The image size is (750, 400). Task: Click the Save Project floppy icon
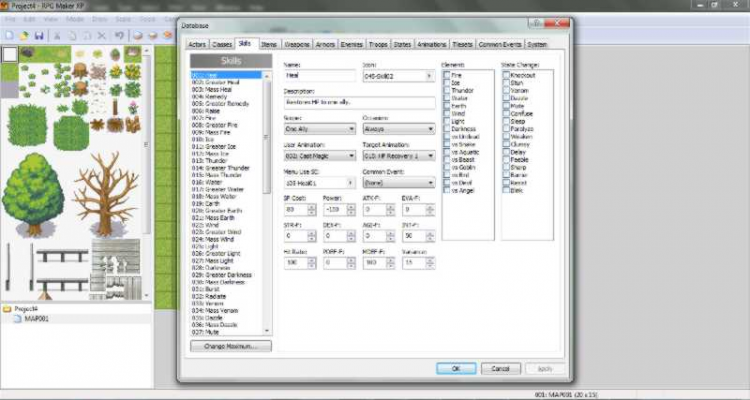click(39, 36)
